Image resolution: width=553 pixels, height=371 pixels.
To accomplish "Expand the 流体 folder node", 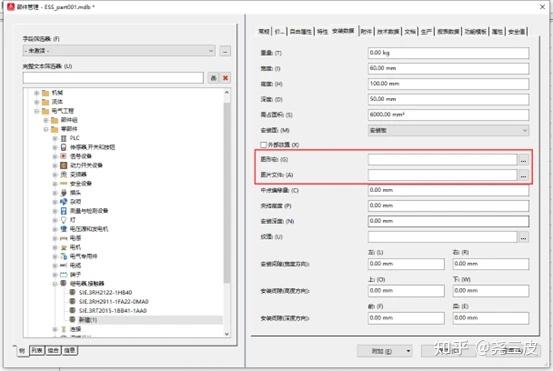I will tap(37, 102).
